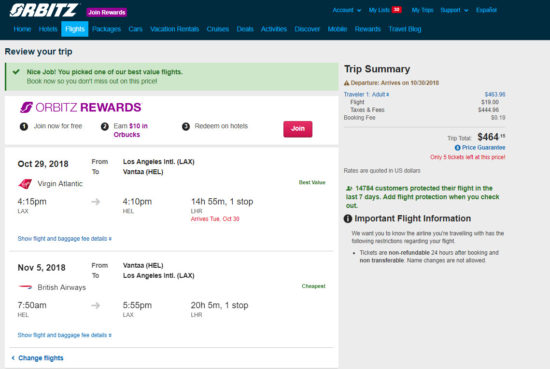Click the My Lists notification badge
Image resolution: width=550 pixels, height=369 pixels.
coord(397,9)
